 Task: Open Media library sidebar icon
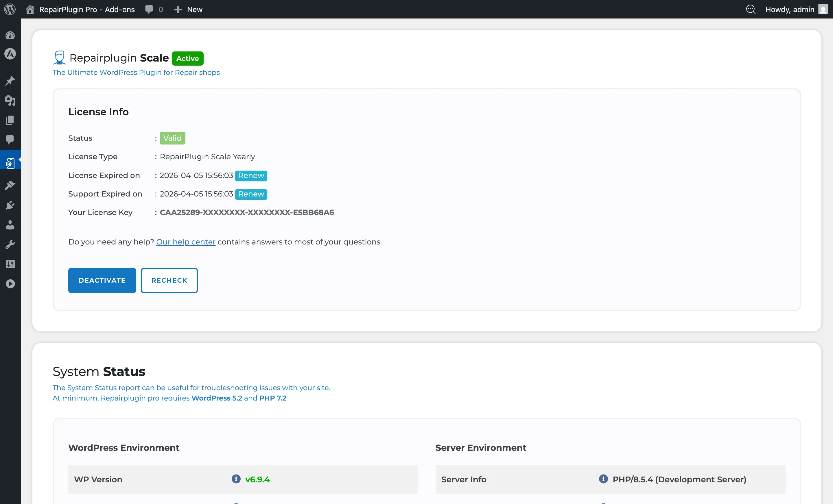[x=10, y=100]
